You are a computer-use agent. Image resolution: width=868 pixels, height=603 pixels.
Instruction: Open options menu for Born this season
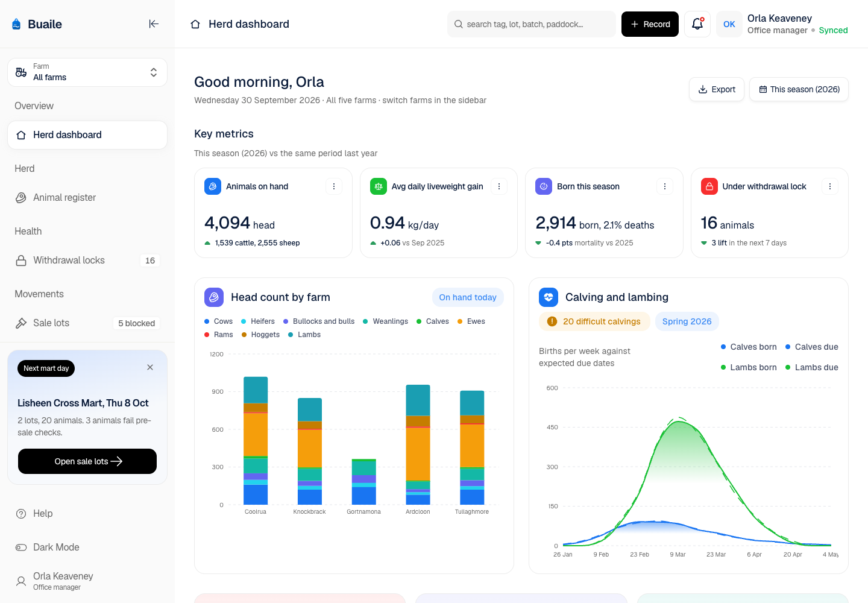[x=665, y=186]
